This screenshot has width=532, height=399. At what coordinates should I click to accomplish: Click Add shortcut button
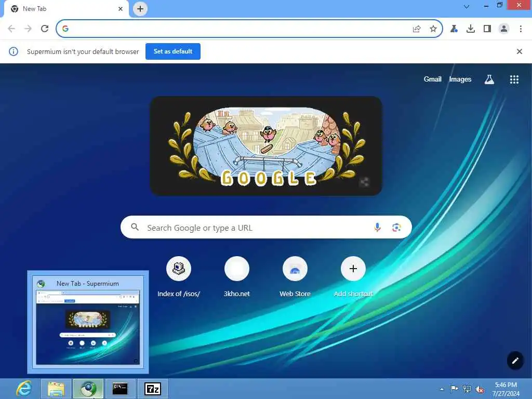[x=353, y=277]
